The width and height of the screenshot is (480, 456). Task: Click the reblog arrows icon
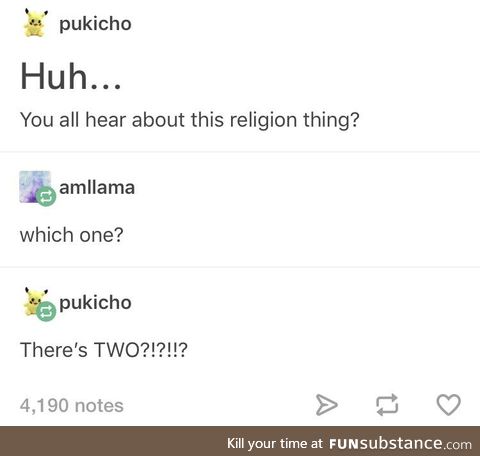387,405
